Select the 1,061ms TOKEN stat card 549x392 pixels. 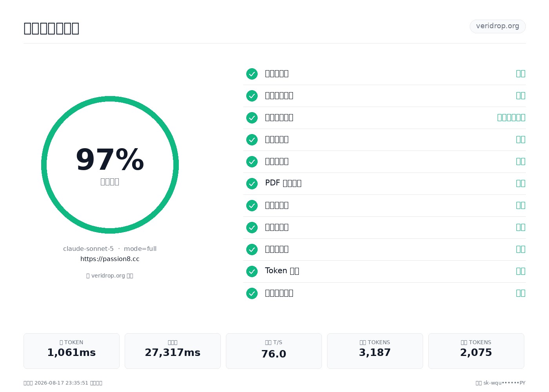click(71, 351)
